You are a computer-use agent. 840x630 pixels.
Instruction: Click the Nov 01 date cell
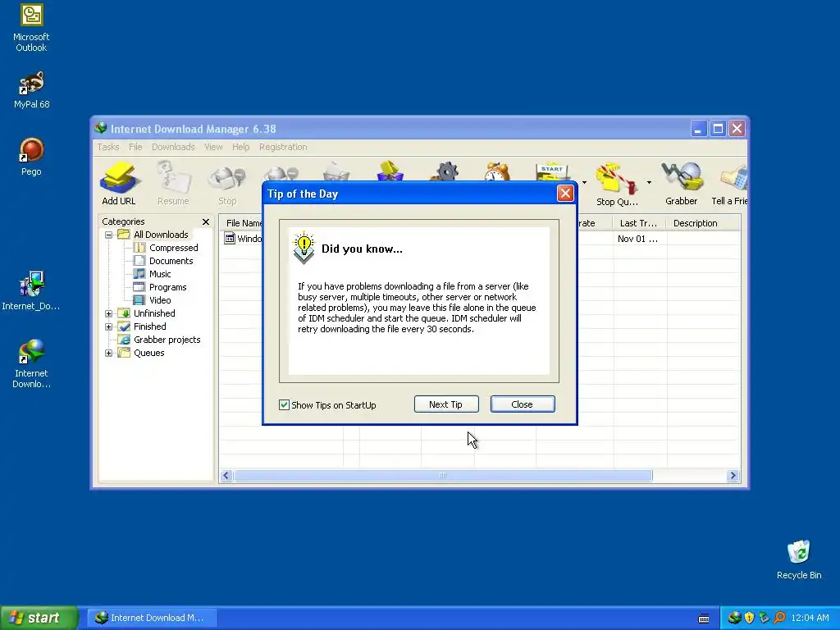(637, 239)
